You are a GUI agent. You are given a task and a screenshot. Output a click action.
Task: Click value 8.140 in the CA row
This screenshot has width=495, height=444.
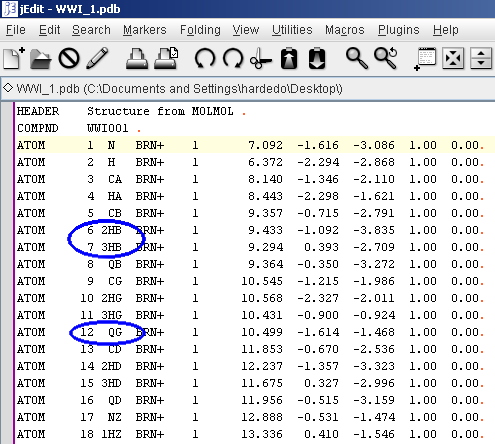point(265,179)
